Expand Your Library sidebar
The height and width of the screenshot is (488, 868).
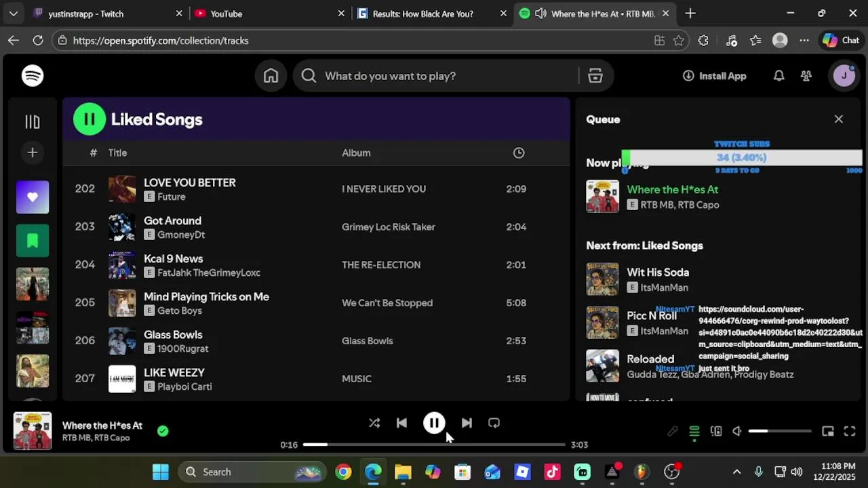pyautogui.click(x=33, y=122)
